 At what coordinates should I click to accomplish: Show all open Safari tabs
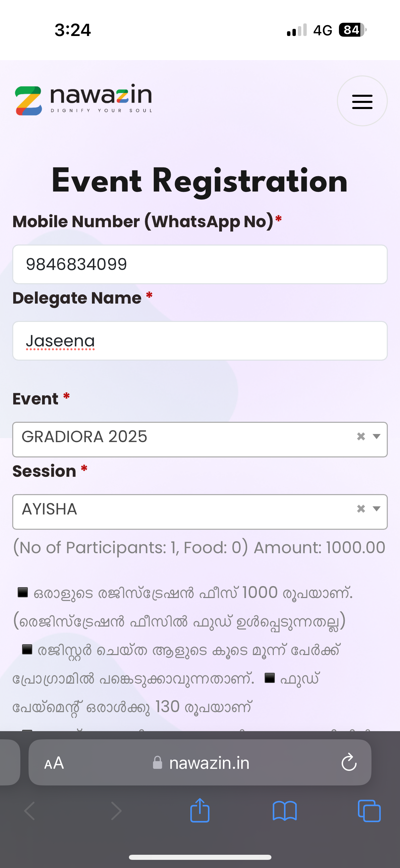369,811
